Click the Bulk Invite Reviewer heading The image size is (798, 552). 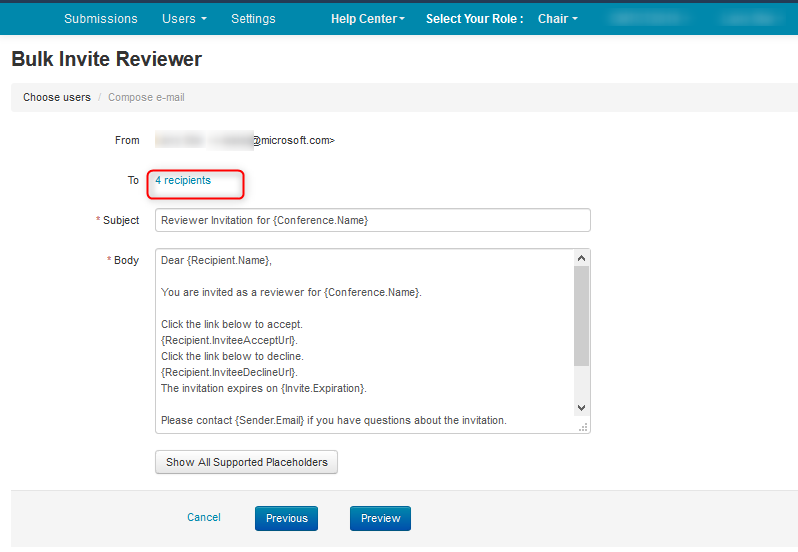[106, 59]
